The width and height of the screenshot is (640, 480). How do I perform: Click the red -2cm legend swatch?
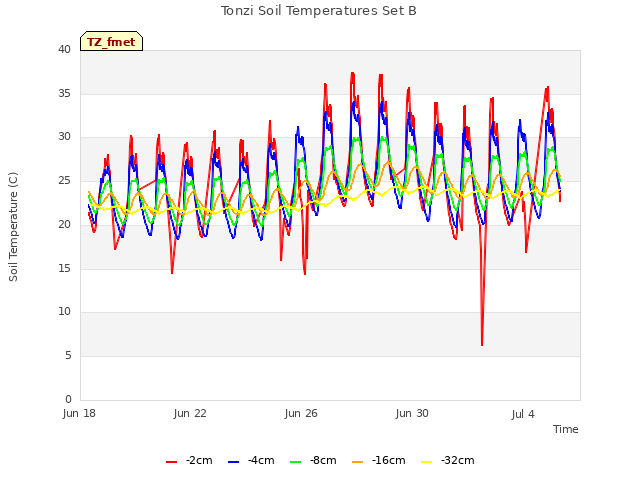(x=171, y=462)
